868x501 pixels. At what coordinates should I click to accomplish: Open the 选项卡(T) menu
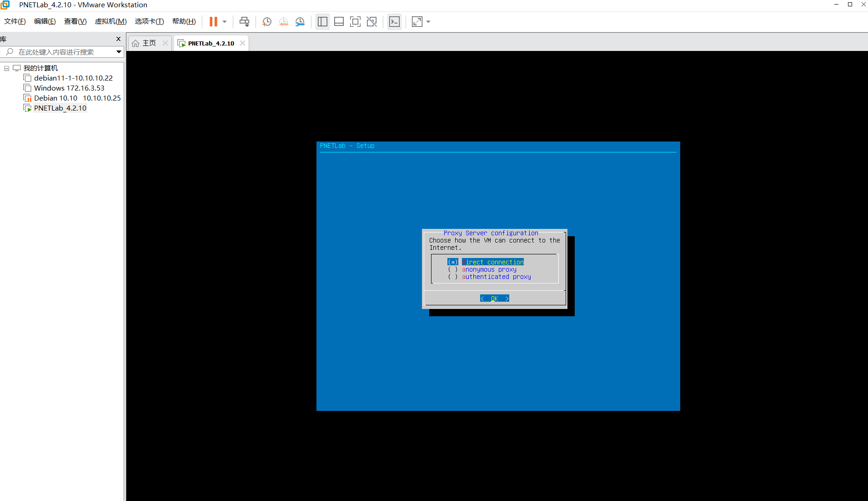pyautogui.click(x=149, y=21)
